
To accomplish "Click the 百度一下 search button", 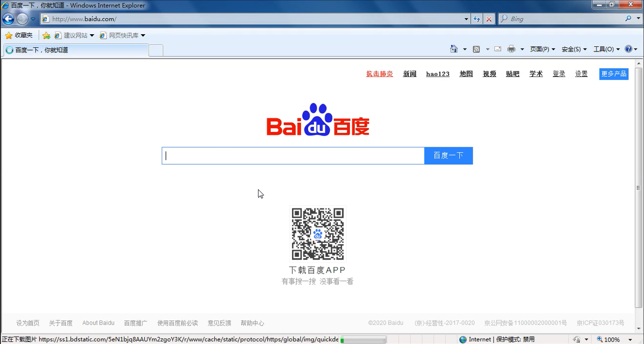I will (x=448, y=155).
